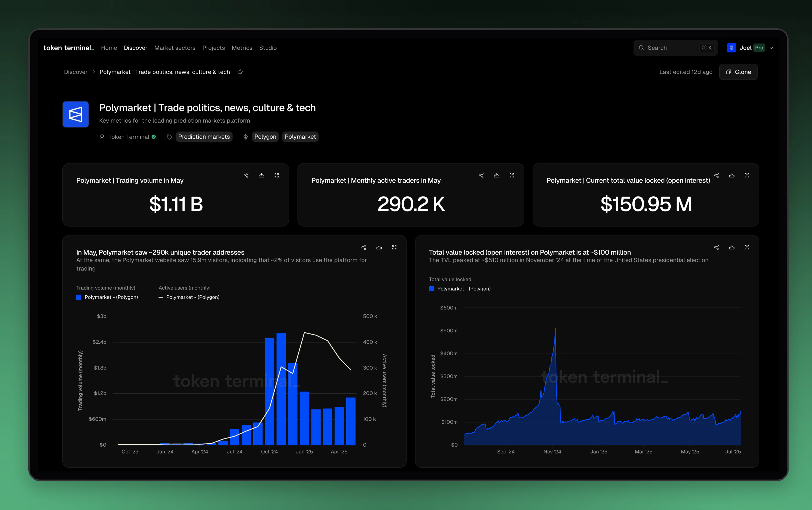The image size is (812, 510).
Task: Open Monthly active traders card in fullscreen
Action: pyautogui.click(x=512, y=175)
